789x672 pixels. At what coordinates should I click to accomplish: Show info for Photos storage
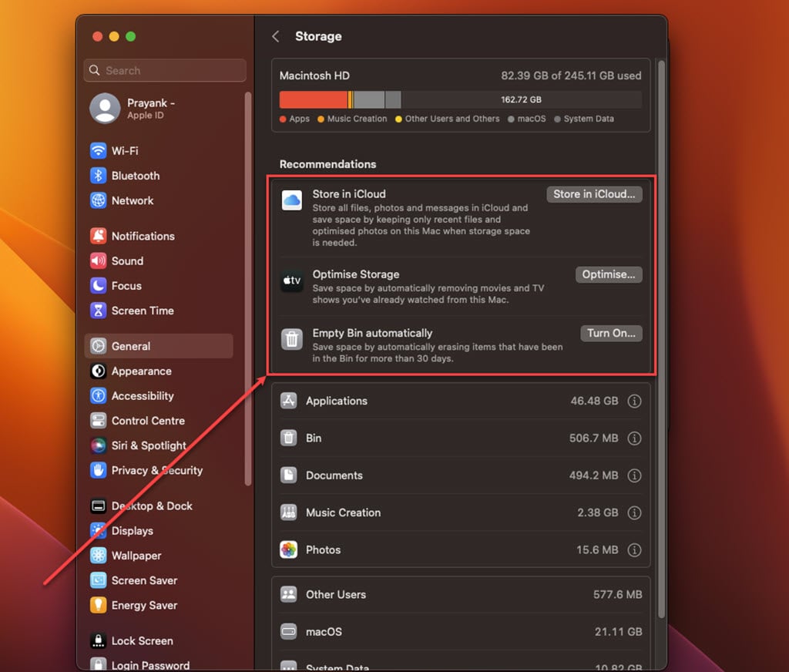point(635,550)
